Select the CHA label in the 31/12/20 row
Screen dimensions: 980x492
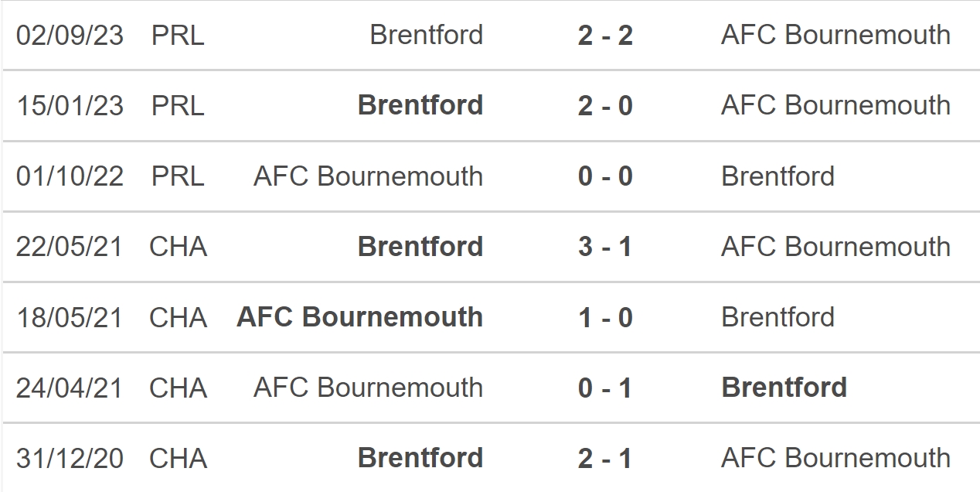(x=178, y=458)
